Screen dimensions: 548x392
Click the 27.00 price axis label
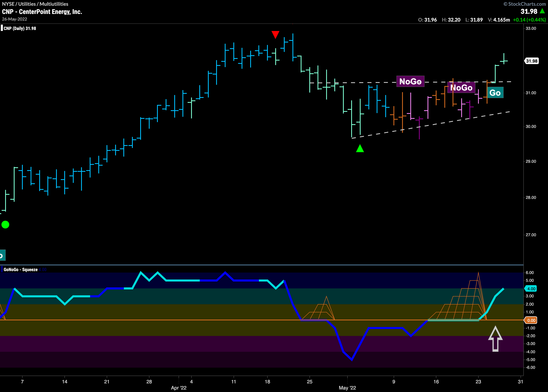(531, 235)
